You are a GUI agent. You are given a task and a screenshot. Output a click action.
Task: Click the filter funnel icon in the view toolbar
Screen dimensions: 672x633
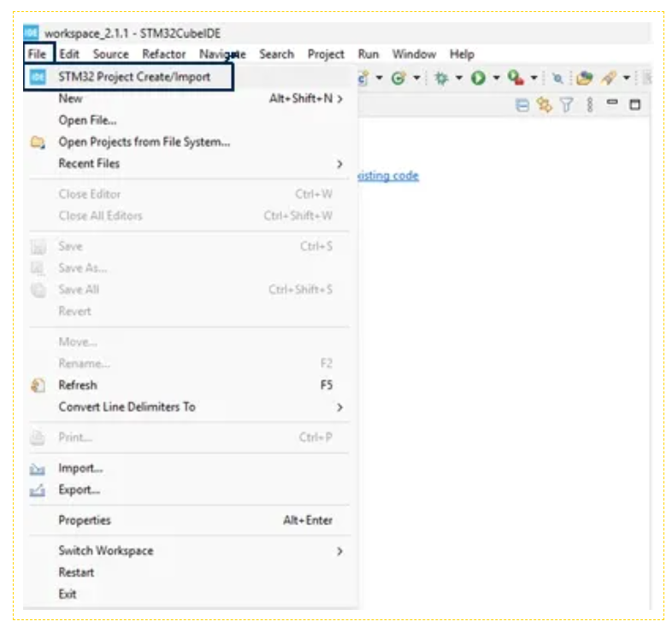coord(567,104)
